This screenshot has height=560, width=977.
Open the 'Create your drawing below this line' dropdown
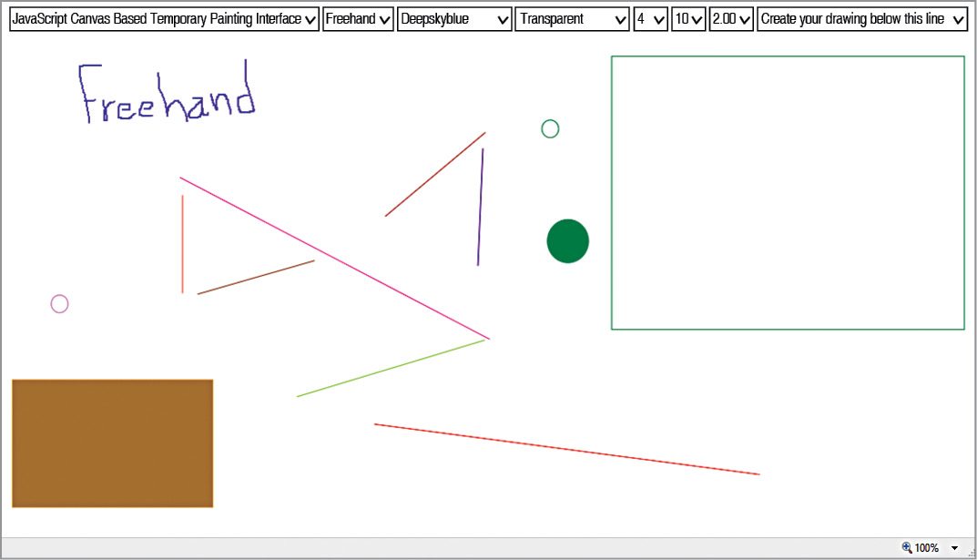[861, 19]
